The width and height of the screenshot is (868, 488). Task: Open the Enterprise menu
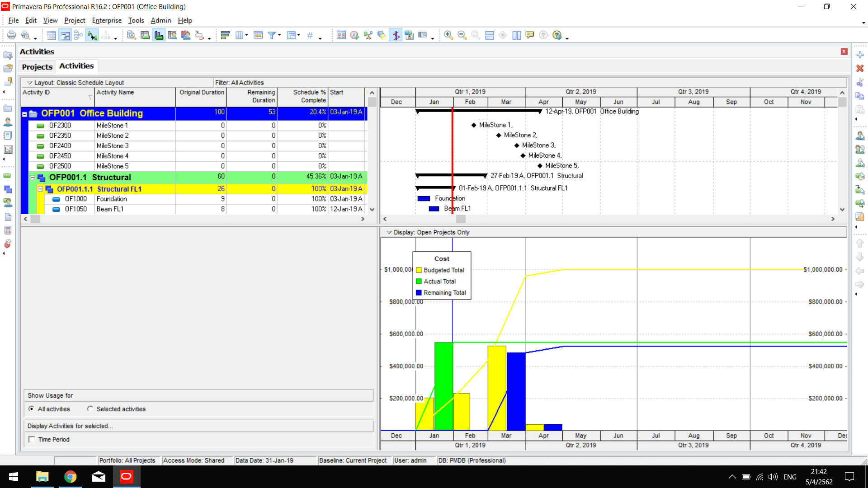pos(106,20)
